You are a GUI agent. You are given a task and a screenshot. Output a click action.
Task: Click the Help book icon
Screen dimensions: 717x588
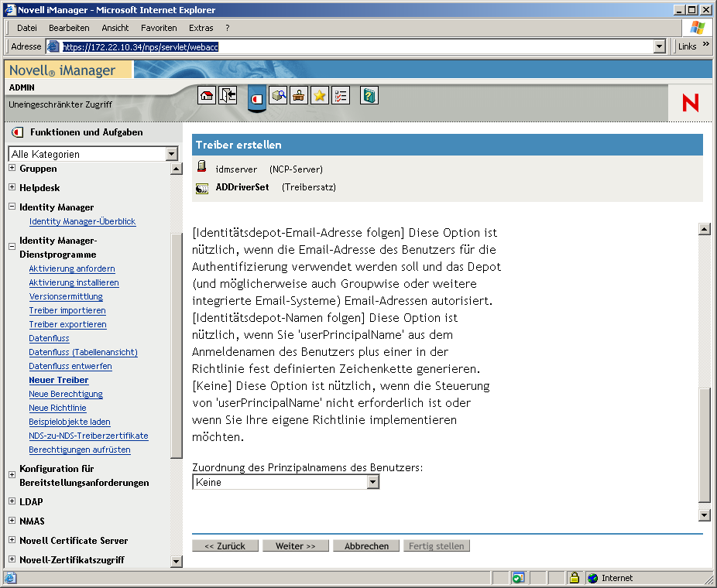pos(369,94)
